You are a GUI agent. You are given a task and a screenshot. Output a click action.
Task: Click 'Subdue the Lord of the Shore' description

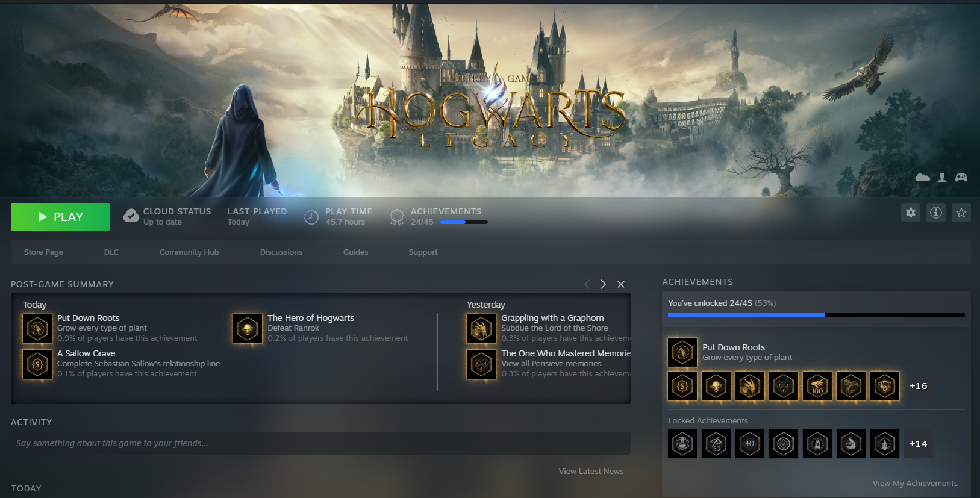pos(555,328)
